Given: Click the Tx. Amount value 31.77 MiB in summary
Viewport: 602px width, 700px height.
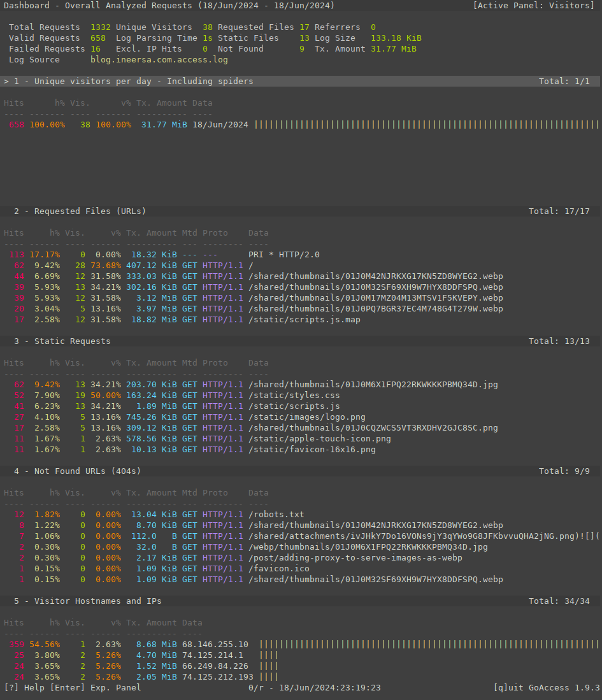Looking at the screenshot, I should click(394, 48).
